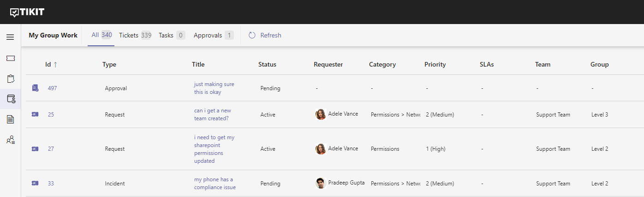Open 'can i get a new team created?' title
This screenshot has height=197, width=644.
coord(213,114)
